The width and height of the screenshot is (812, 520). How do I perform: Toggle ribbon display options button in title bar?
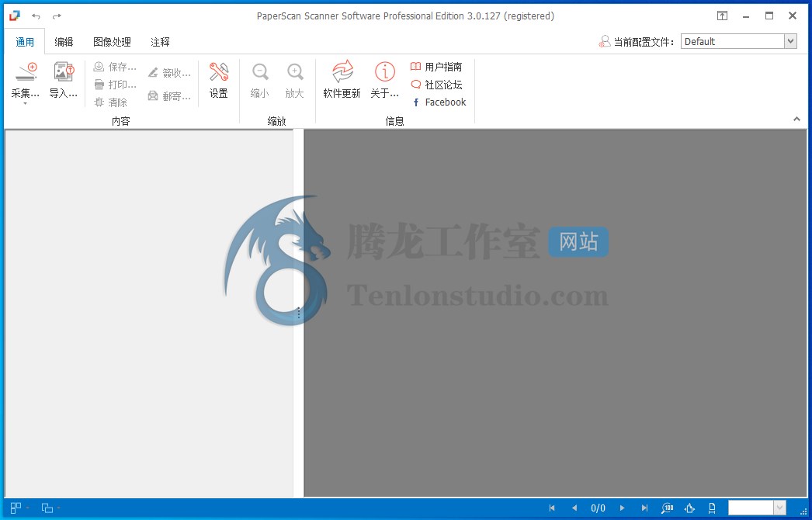point(722,16)
